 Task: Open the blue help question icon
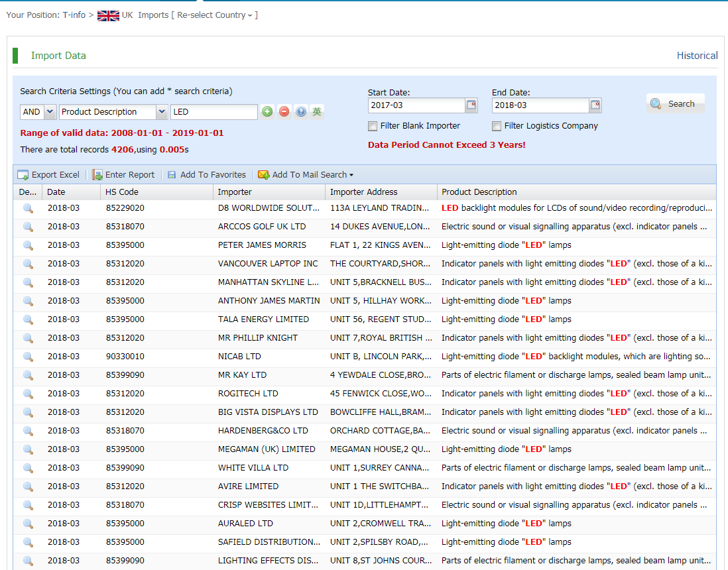[x=301, y=112]
